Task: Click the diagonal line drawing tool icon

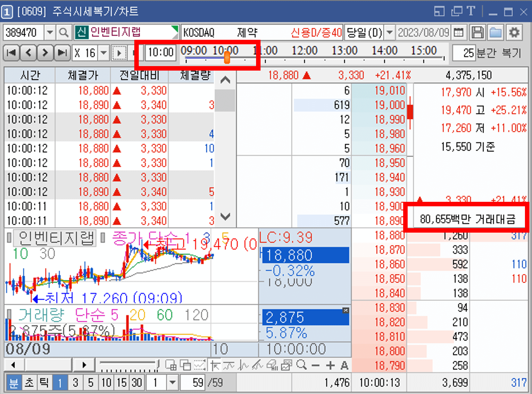Action: click(258, 365)
